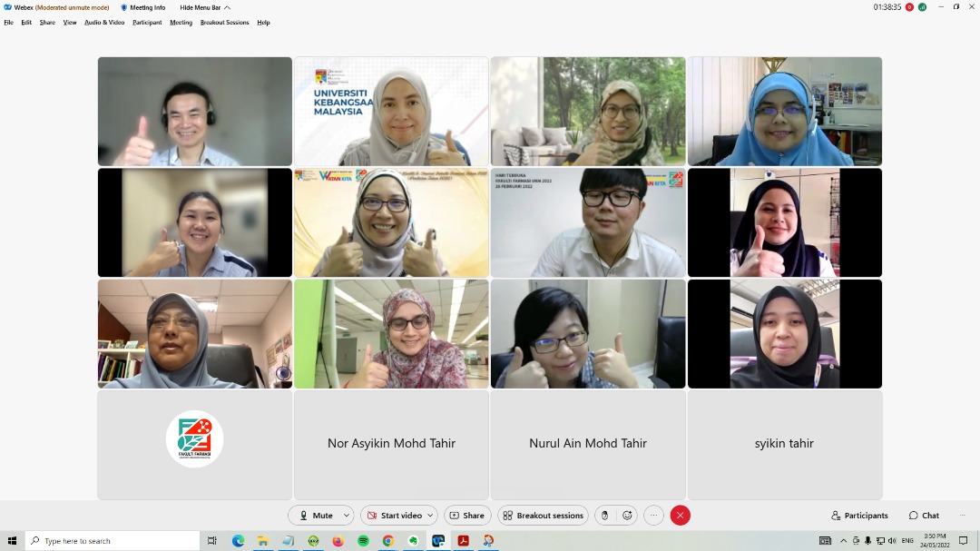Screen dimensions: 980x551
Task: Show the Participants panel
Action: pos(859,516)
